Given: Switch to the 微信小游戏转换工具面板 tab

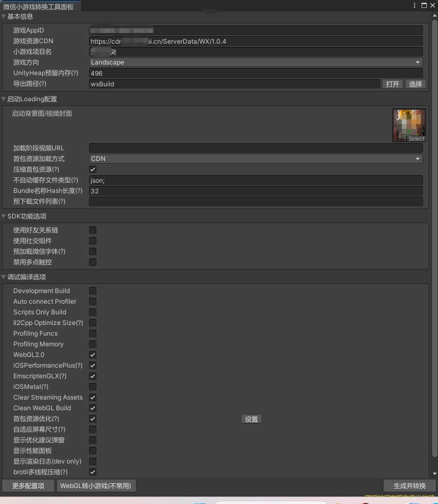Looking at the screenshot, I should pyautogui.click(x=40, y=5).
